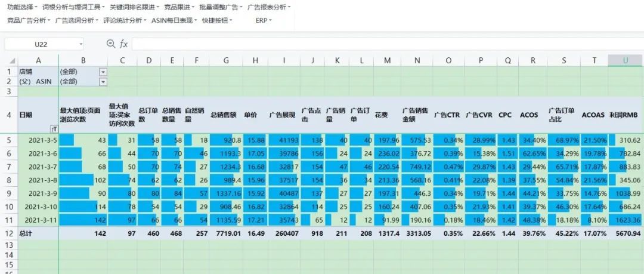Screen dimensions: 644x274
Task: Expand the Name Box dropdown arrow
Action: tap(80, 44)
